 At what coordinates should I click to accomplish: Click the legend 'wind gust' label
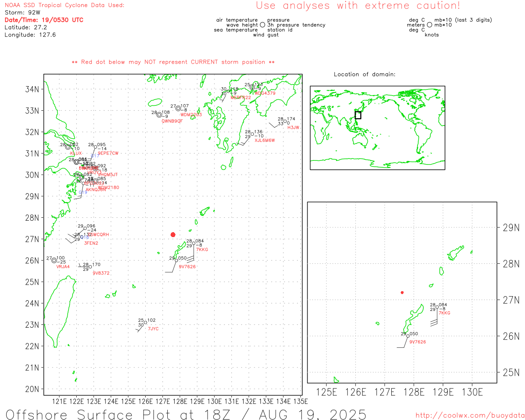point(266,35)
